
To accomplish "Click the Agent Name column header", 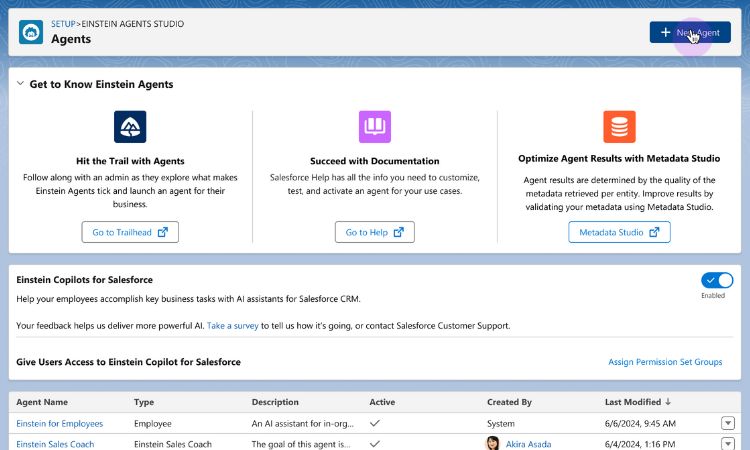I will click(x=42, y=402).
